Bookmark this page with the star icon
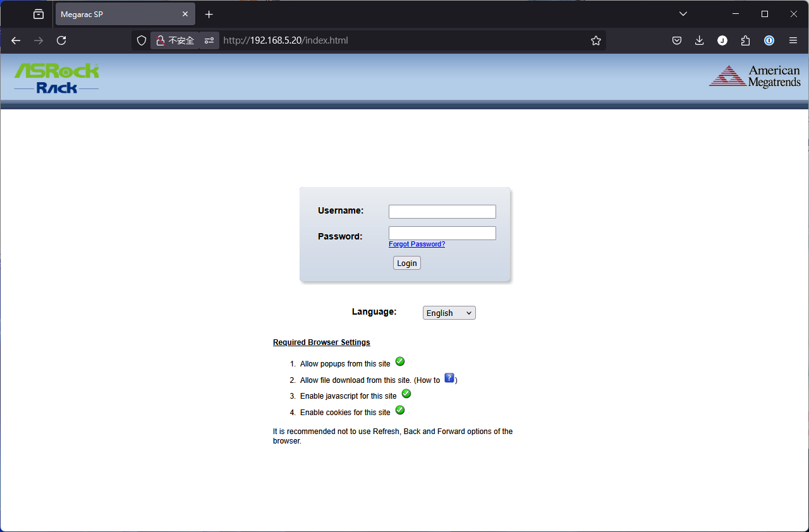This screenshot has width=809, height=532. (x=595, y=40)
